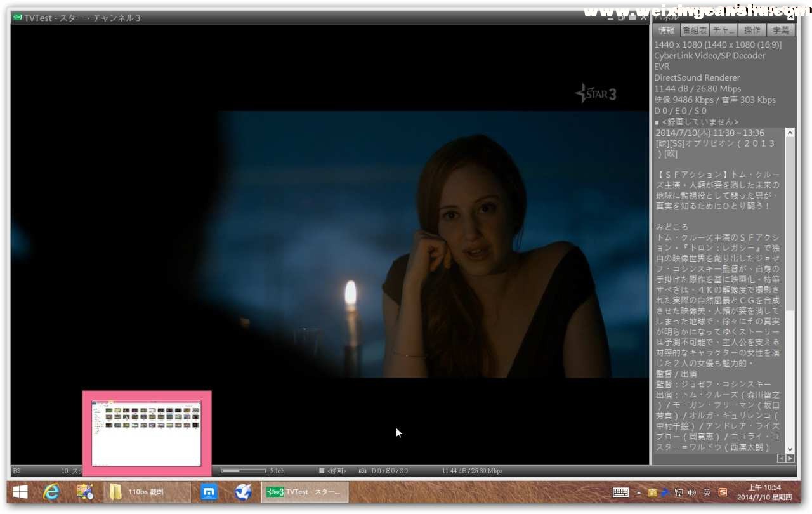The width and height of the screenshot is (812, 514).
Task: Click the capture camera icon in the status bar
Action: (363, 471)
